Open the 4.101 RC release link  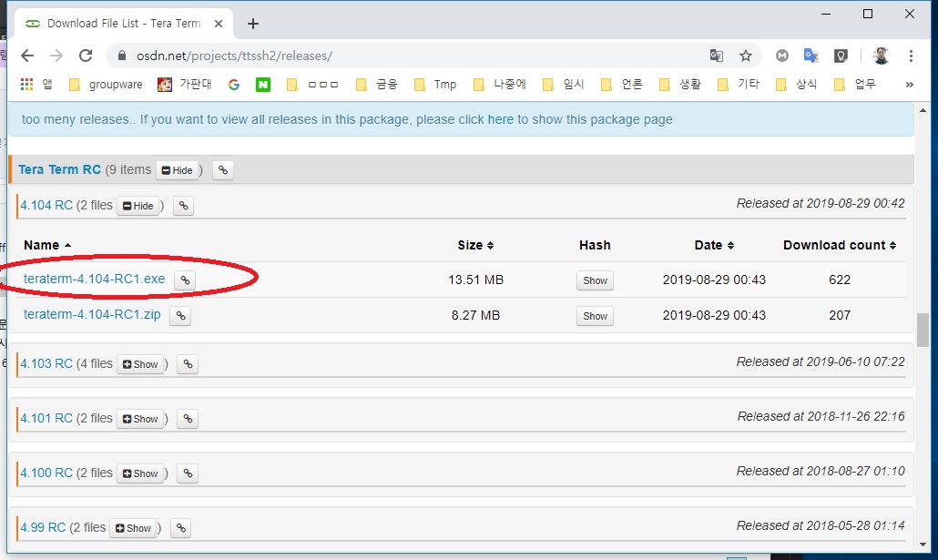click(x=46, y=418)
